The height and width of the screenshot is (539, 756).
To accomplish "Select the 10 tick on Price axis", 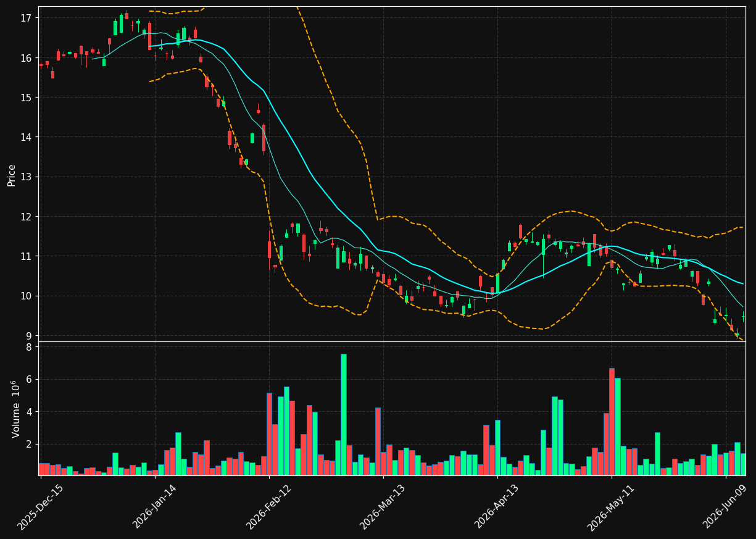I will coord(26,296).
